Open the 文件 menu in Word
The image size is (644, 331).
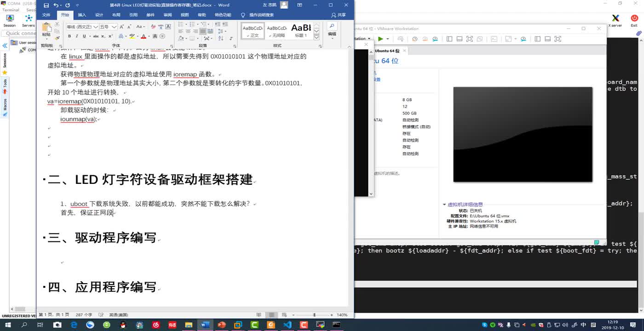coord(46,15)
